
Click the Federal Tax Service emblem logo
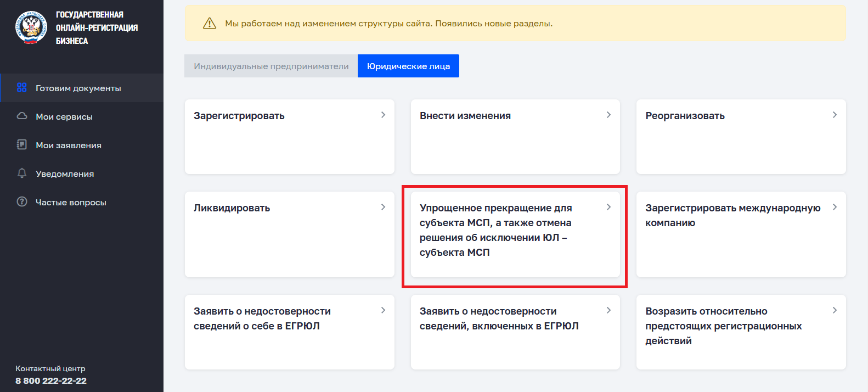click(x=31, y=27)
